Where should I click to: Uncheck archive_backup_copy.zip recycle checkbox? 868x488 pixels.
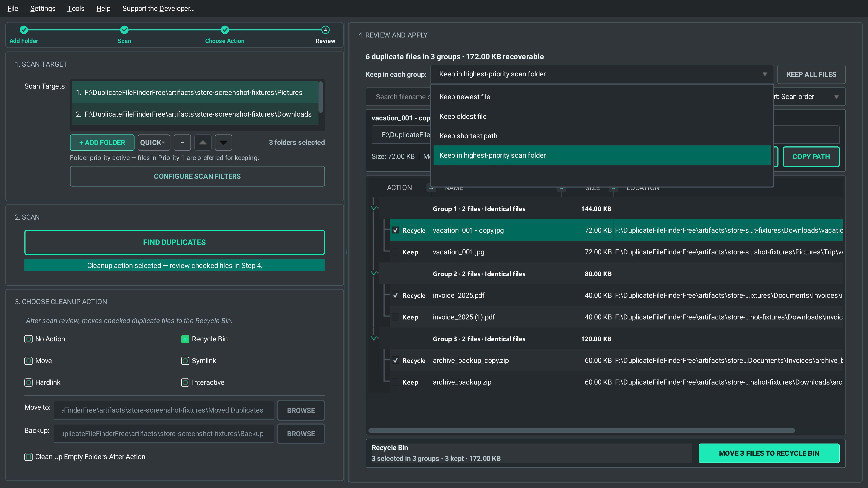[x=396, y=360]
